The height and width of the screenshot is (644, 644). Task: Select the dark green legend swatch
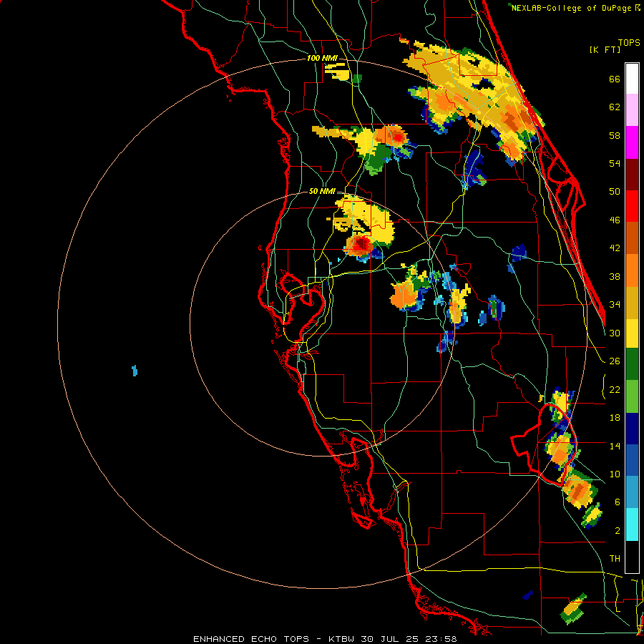tap(632, 364)
